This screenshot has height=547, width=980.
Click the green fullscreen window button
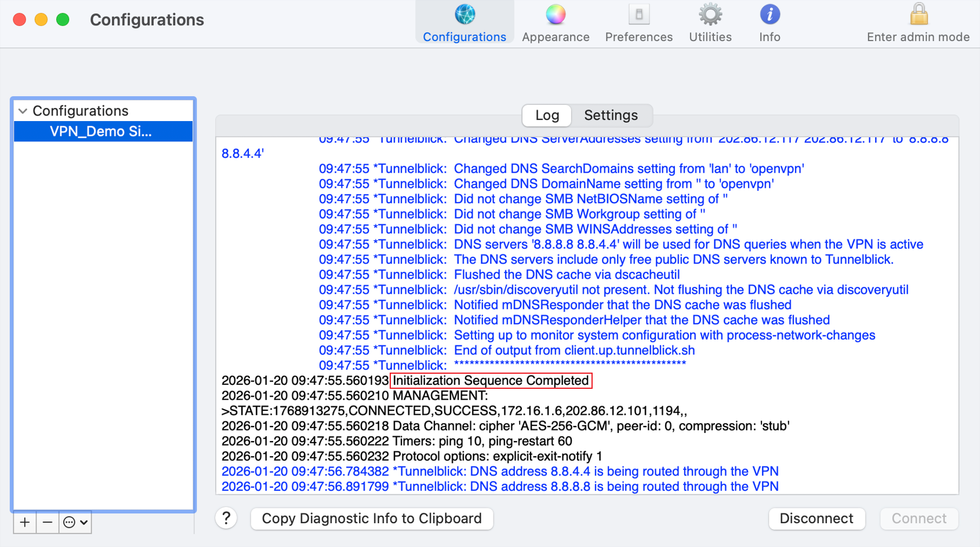click(63, 20)
